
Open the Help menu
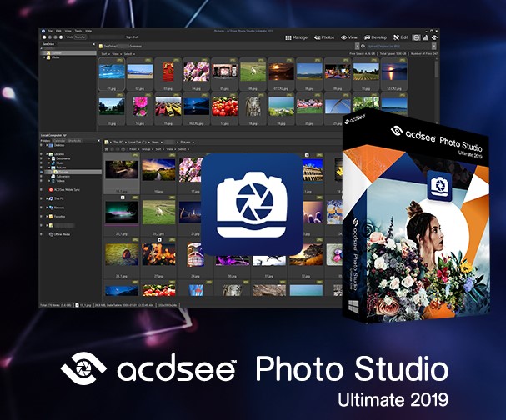88,32
